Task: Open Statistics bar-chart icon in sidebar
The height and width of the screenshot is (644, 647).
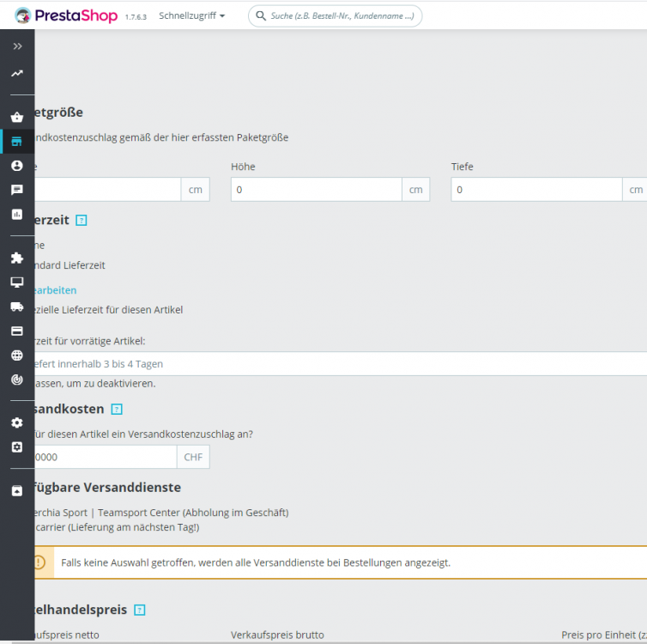Action: (17, 215)
